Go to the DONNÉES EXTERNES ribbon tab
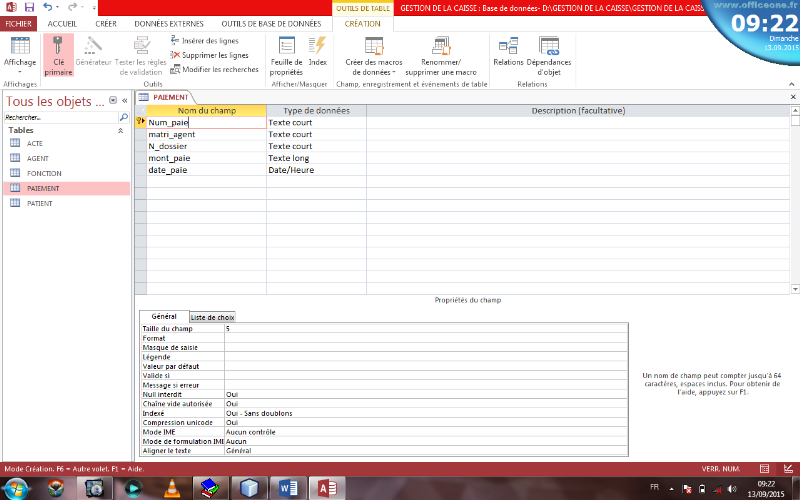 pos(160,22)
